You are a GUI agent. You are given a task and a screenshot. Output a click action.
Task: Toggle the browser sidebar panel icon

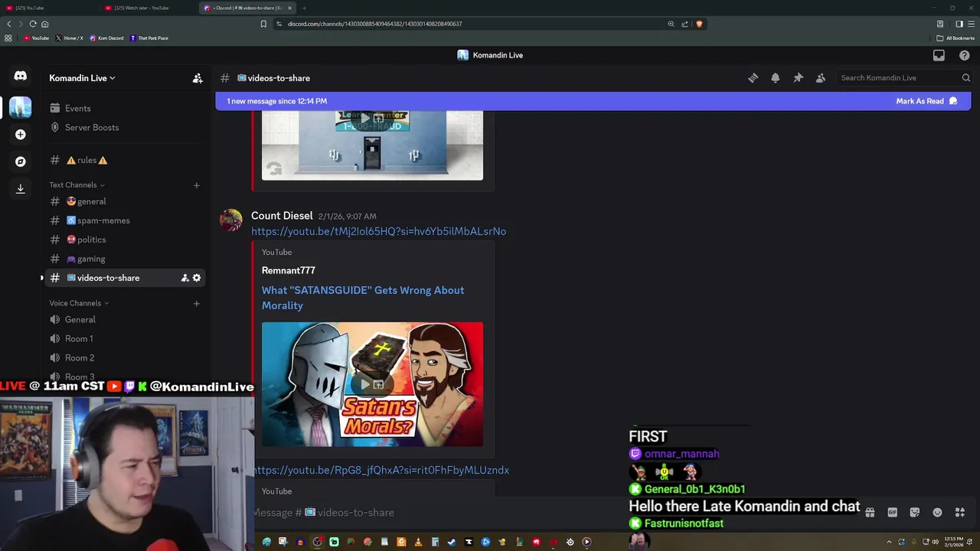959,24
